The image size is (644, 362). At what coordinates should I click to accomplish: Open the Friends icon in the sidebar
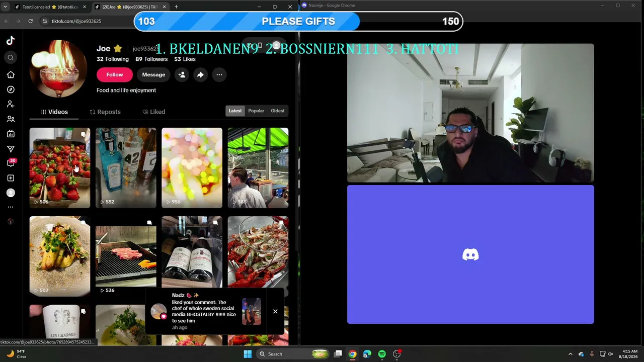coord(11,119)
